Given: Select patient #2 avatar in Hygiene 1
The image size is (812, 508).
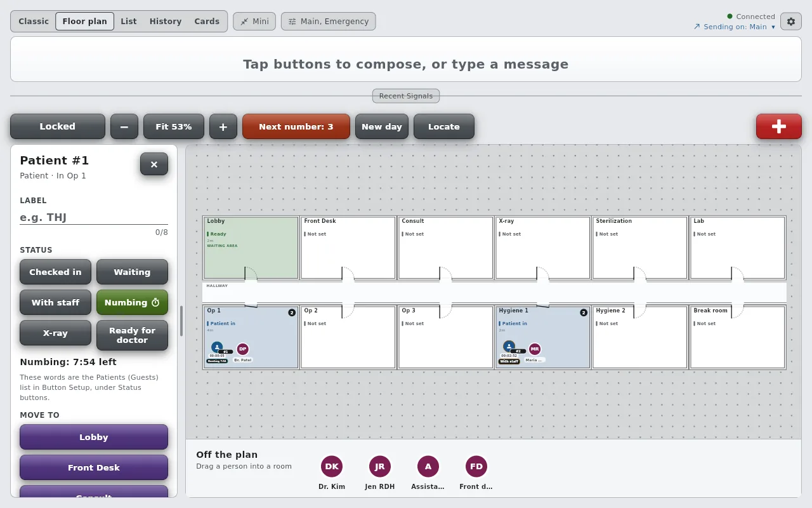Looking at the screenshot, I should point(509,347).
